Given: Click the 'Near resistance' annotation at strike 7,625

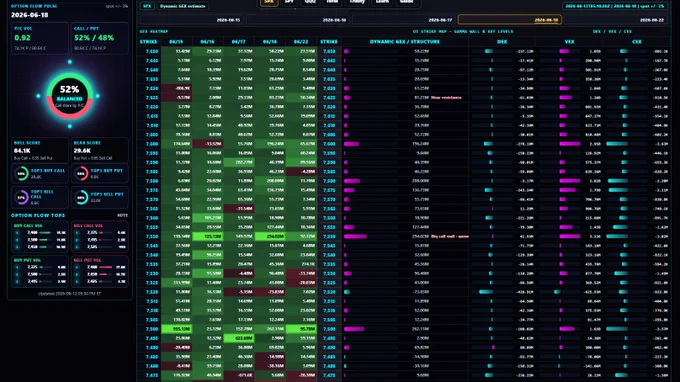Looking at the screenshot, I should point(446,98).
